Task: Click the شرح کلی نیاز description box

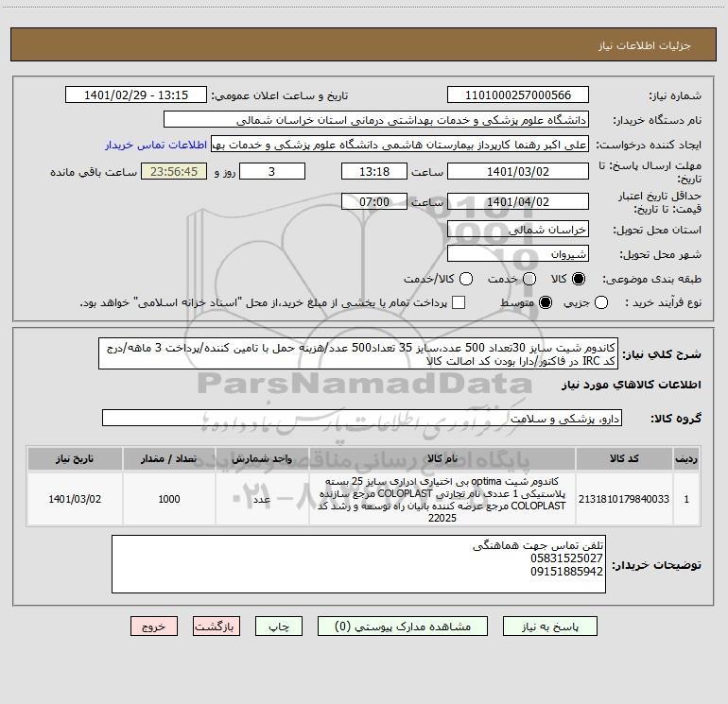Action: (358, 353)
